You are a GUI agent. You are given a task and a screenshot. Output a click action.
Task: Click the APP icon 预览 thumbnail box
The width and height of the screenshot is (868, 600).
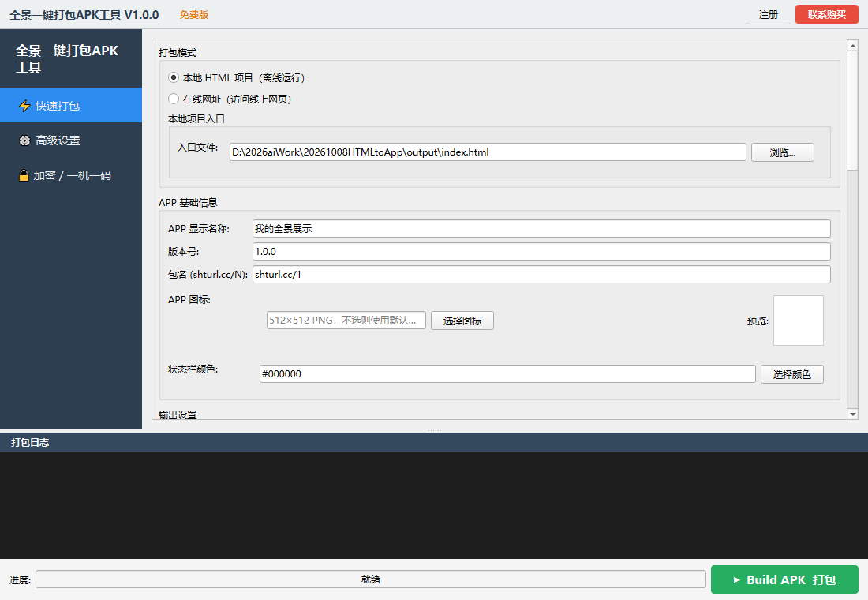coord(799,321)
